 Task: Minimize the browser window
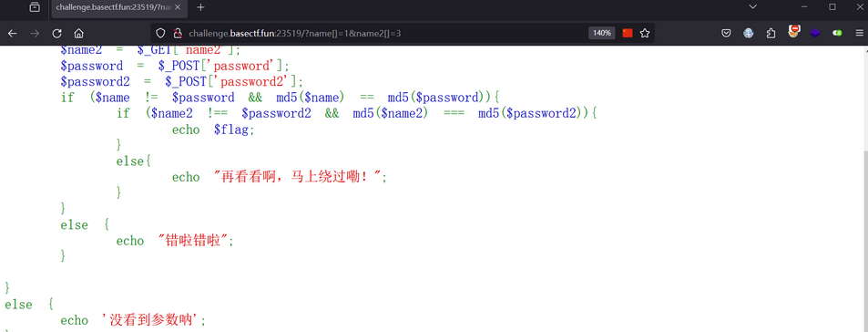(x=803, y=7)
